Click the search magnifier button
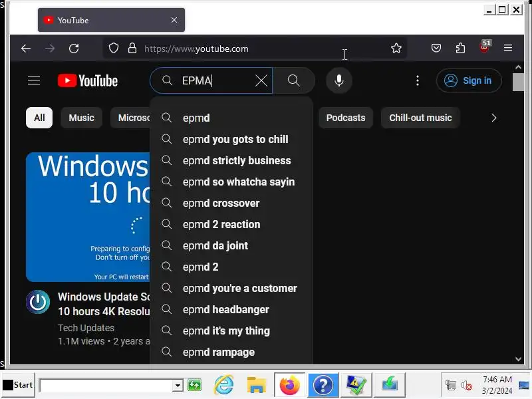The width and height of the screenshot is (532, 399). click(294, 80)
